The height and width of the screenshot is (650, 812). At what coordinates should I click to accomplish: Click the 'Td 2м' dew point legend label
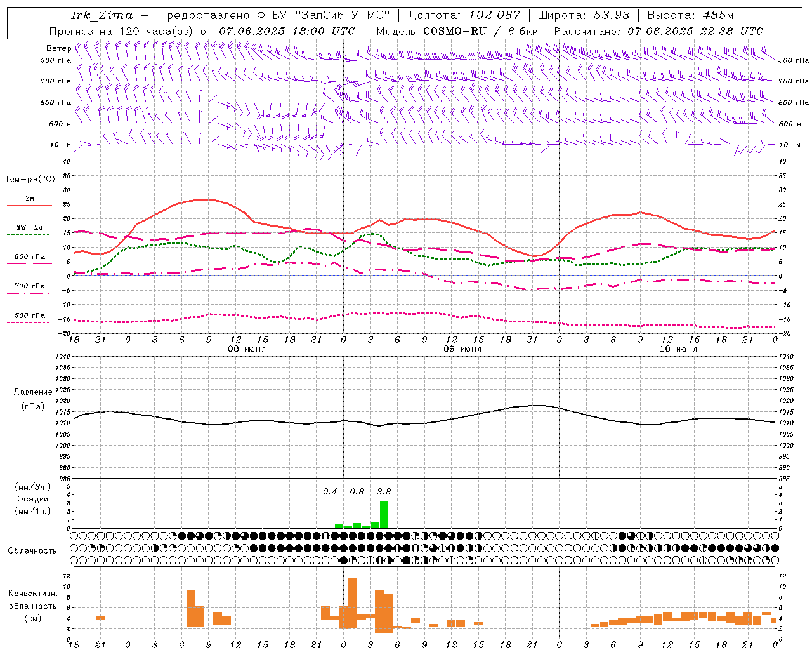click(30, 227)
